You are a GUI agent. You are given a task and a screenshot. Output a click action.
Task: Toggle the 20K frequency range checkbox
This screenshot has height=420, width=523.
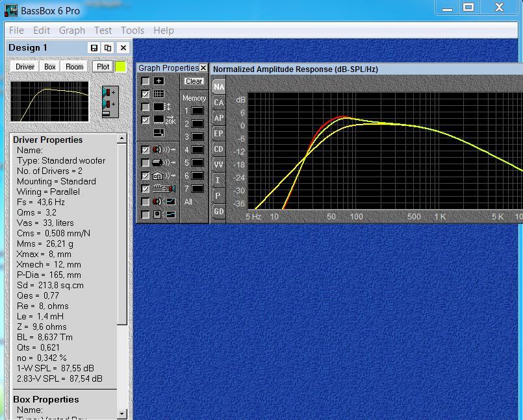(146, 120)
